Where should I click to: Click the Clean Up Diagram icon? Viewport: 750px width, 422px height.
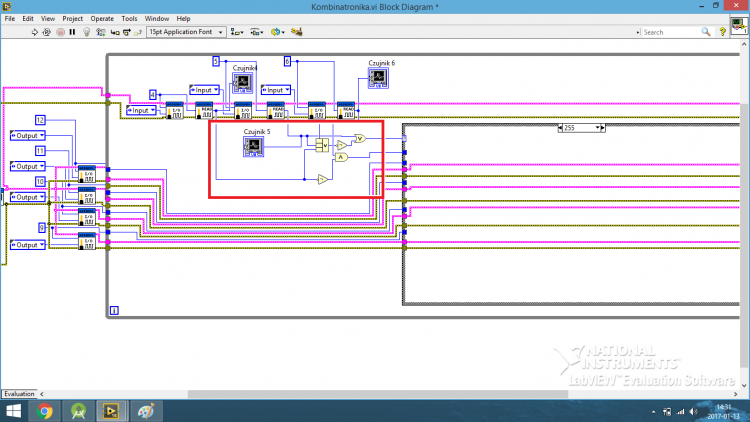coord(297,32)
